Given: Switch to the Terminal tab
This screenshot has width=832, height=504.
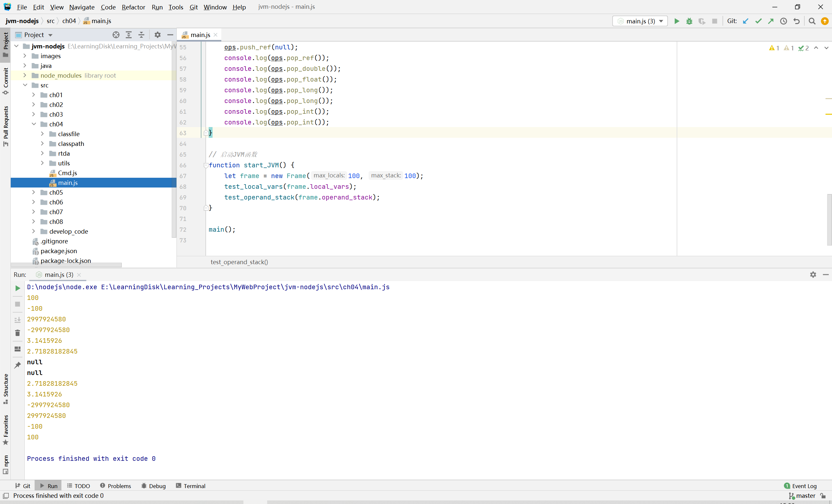Looking at the screenshot, I should tap(191, 486).
